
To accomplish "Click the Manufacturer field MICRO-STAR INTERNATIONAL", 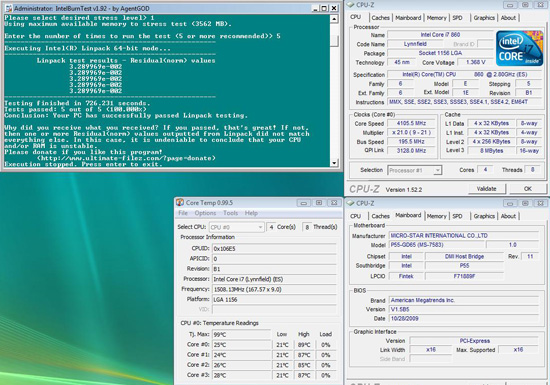I will [x=464, y=236].
